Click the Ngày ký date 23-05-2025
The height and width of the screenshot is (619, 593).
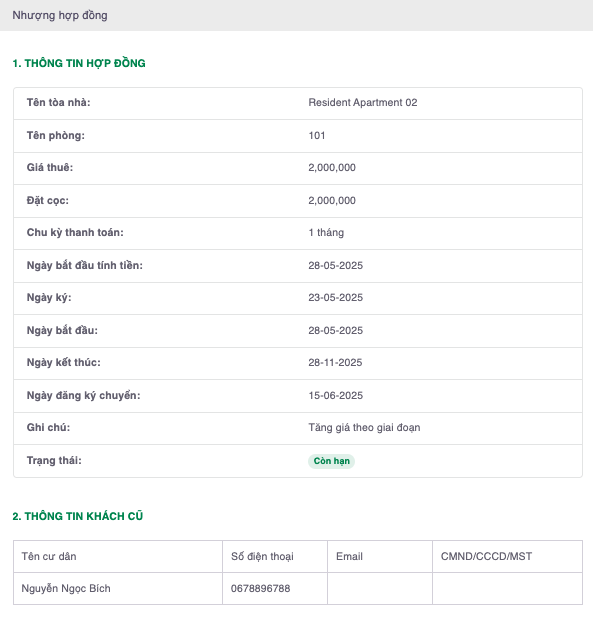tap(335, 298)
